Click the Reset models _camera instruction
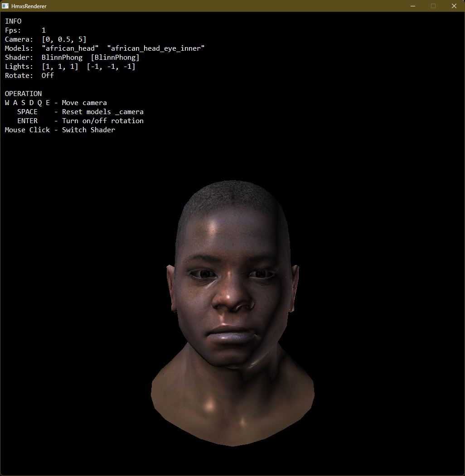 tap(80, 112)
